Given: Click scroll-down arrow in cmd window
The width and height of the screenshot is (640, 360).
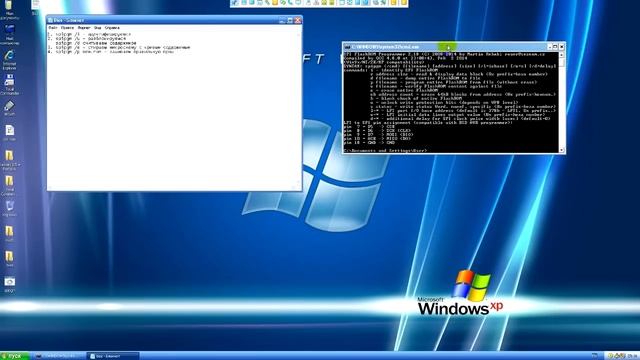Looking at the screenshot, I should [x=562, y=150].
